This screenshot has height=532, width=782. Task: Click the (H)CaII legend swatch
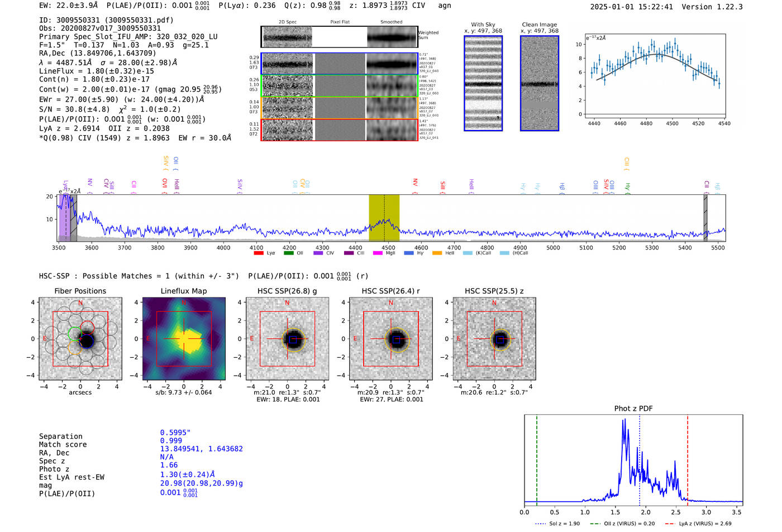504,253
